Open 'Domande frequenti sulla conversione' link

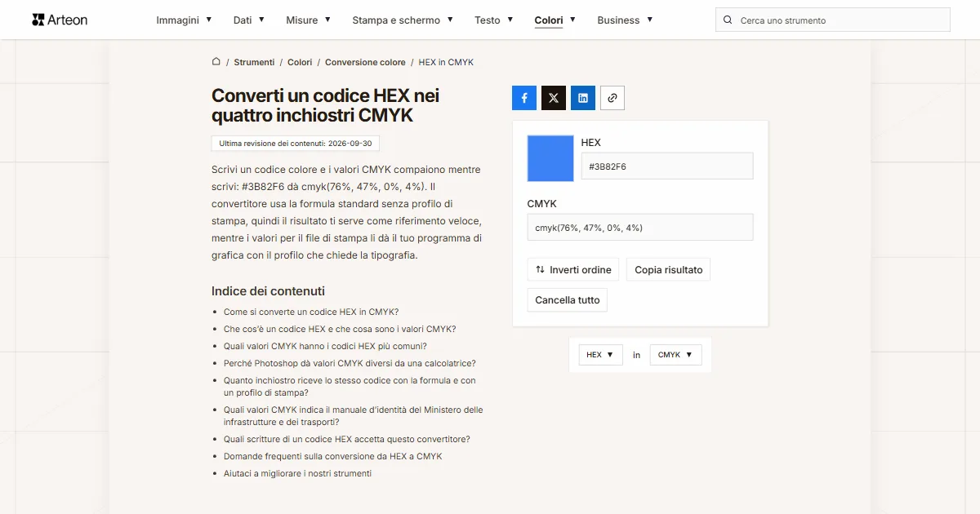pyautogui.click(x=332, y=456)
